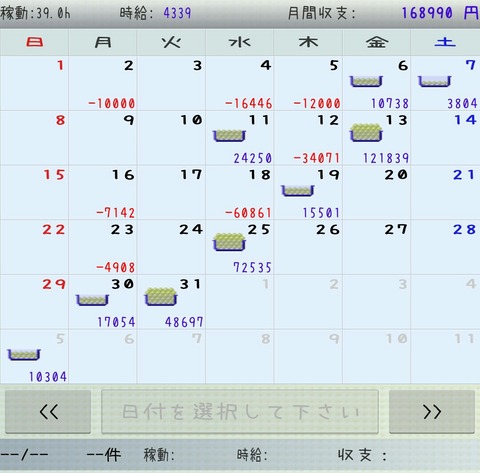
Task: Select the 121839 value on day 13
Action: 386,158
